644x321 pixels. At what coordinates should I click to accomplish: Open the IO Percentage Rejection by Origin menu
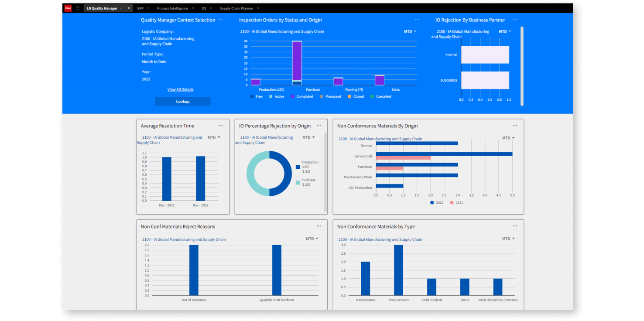(319, 125)
